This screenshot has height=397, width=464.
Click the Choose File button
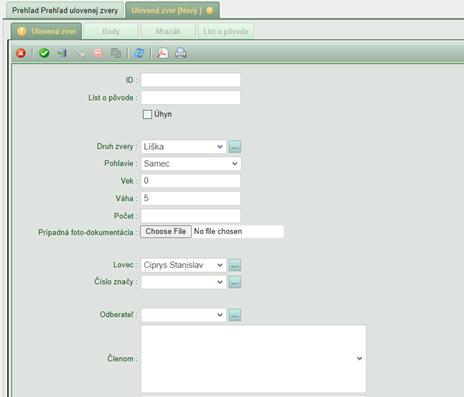166,231
